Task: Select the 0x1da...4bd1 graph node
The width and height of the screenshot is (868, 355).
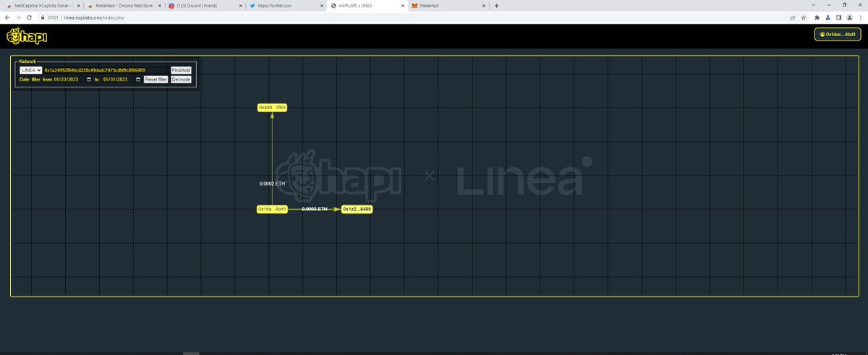Action: 273,209
